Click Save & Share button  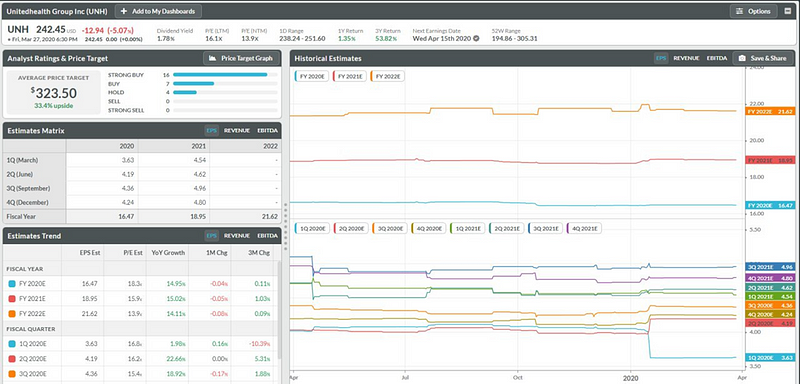click(x=763, y=59)
